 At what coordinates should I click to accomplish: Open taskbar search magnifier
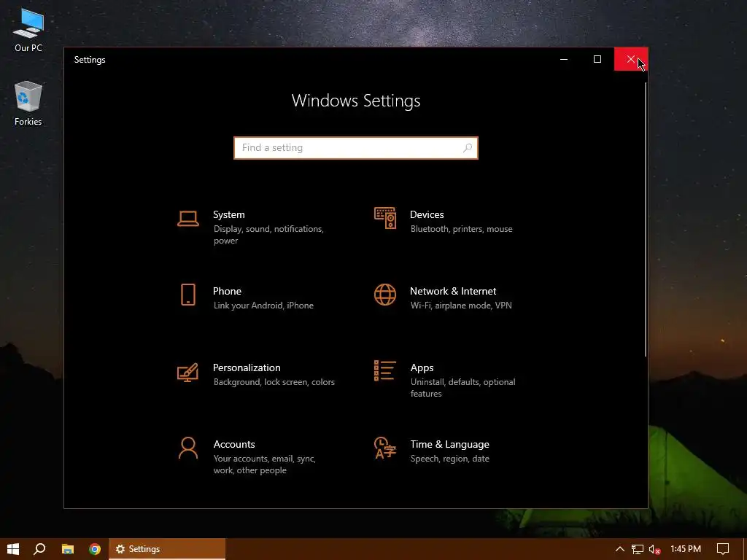click(39, 549)
